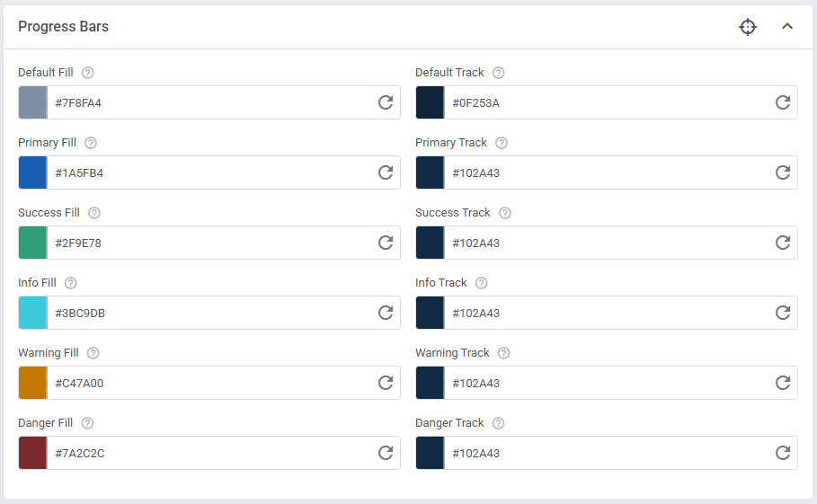The image size is (817, 504).
Task: Reset the Primary Track color
Action: (783, 172)
